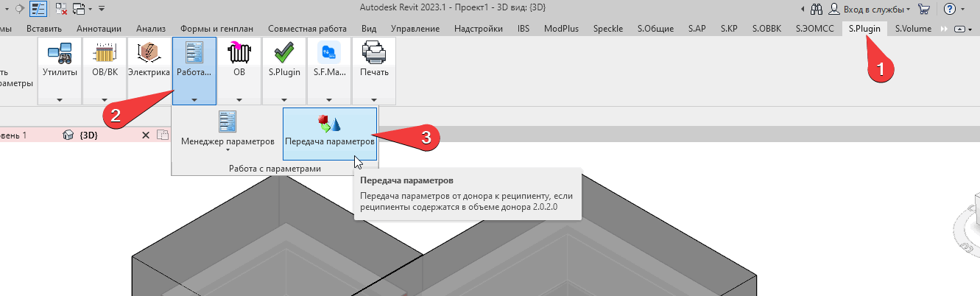Click the ОВ radiator panel icon

click(x=239, y=54)
